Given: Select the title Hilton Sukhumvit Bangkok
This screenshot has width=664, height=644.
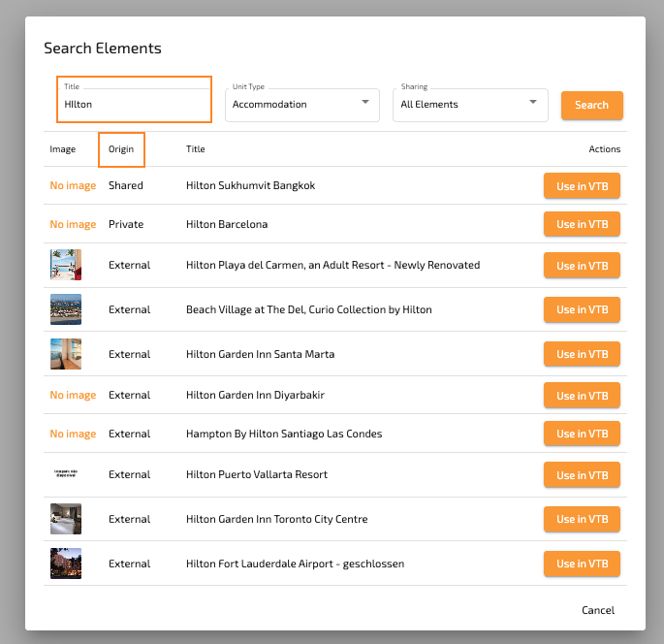Looking at the screenshot, I should pyautogui.click(x=251, y=185).
